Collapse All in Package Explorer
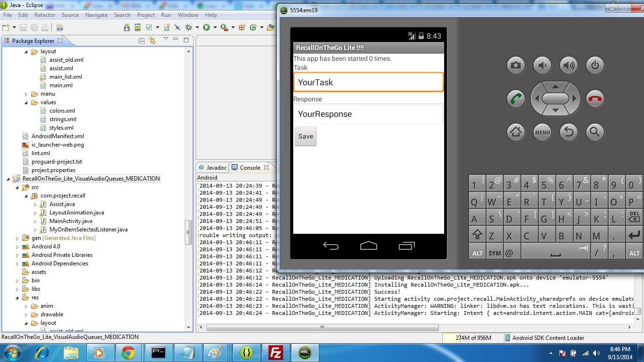644x362 pixels. point(141,41)
